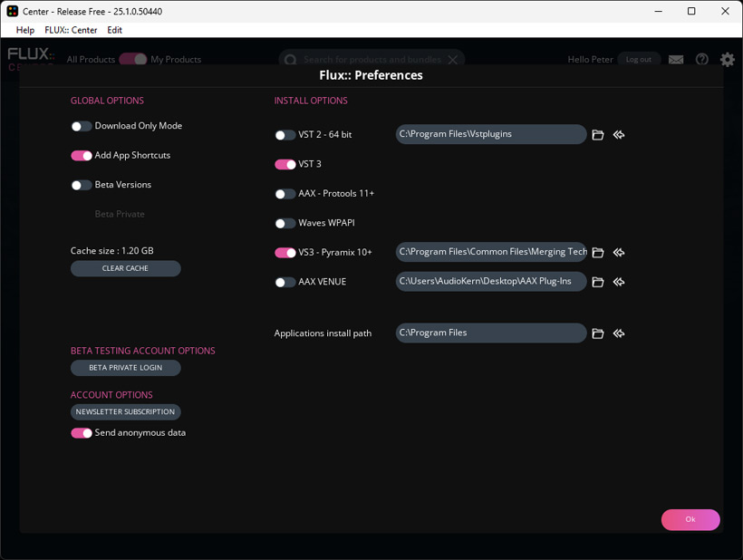Click the Flux:: Preferences title
Image resolution: width=743 pixels, height=560 pixels.
pyautogui.click(x=371, y=75)
